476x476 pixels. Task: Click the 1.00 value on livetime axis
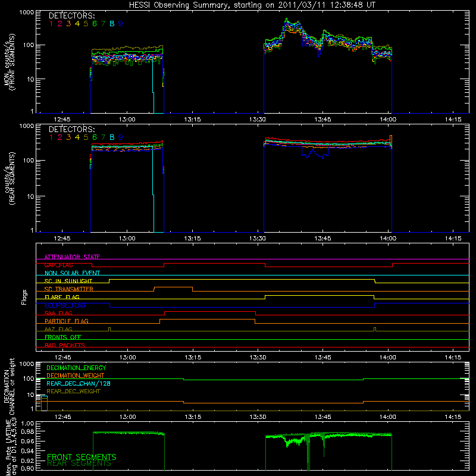(27, 424)
